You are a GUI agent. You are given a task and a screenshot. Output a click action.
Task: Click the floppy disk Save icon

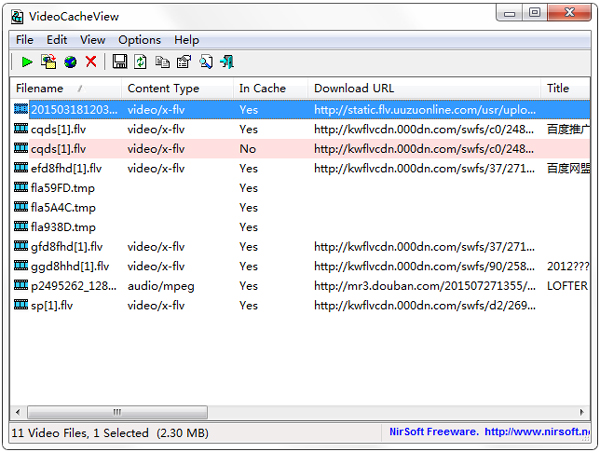[x=120, y=62]
